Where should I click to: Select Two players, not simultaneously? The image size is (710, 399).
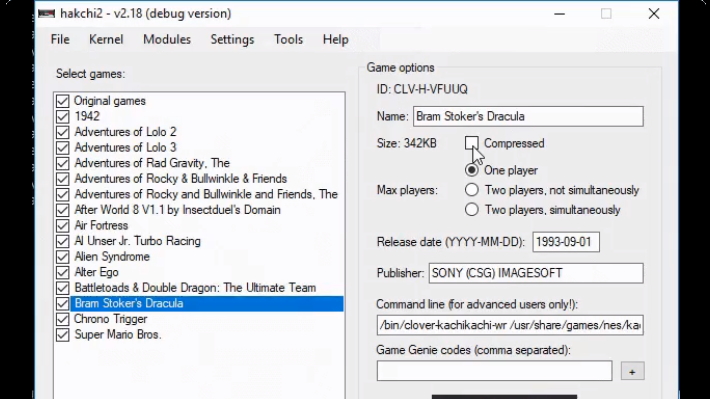coord(471,190)
